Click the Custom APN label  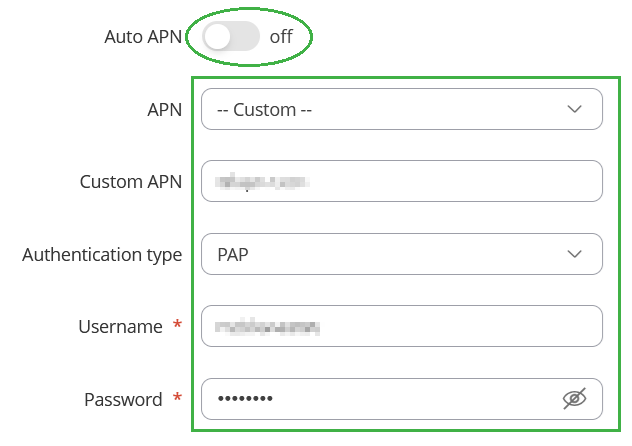click(x=130, y=182)
